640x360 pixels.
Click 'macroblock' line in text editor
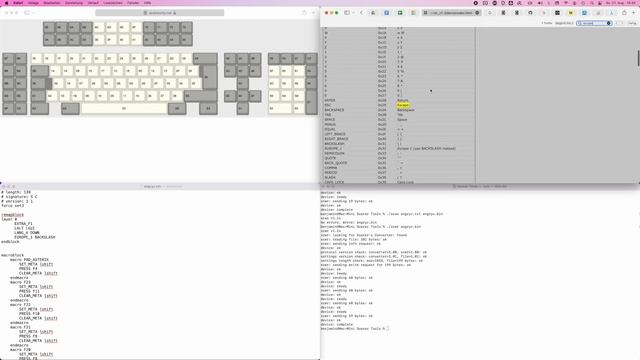click(13, 255)
